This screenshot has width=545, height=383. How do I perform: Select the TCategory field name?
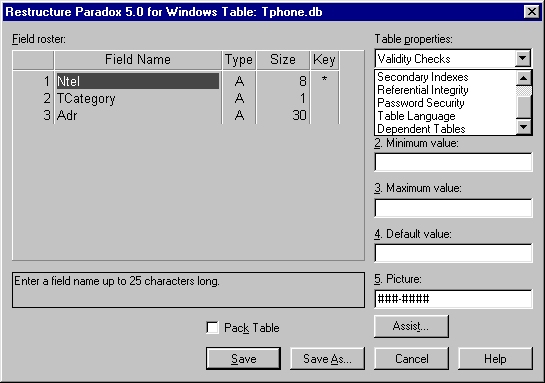(138, 98)
